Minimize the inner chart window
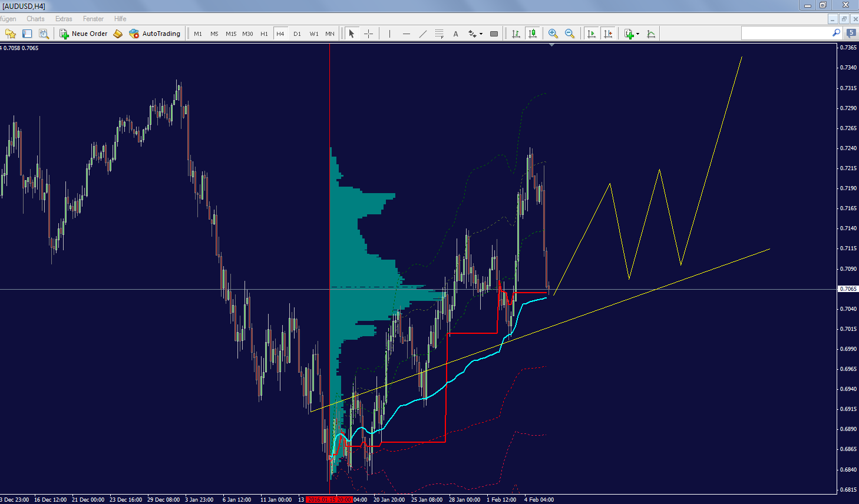 coord(833,19)
